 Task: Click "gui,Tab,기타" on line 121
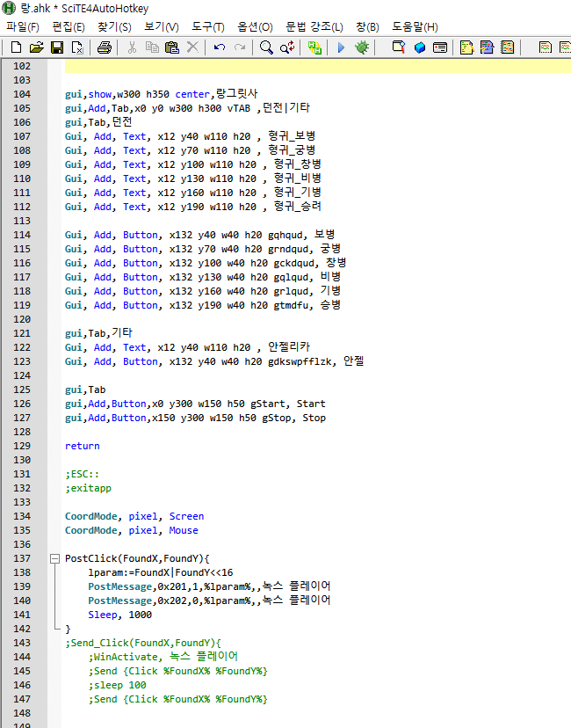coord(98,333)
